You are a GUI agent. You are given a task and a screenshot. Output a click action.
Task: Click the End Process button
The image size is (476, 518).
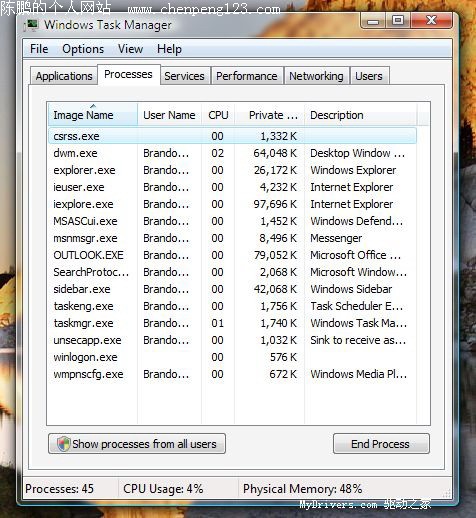pos(381,444)
